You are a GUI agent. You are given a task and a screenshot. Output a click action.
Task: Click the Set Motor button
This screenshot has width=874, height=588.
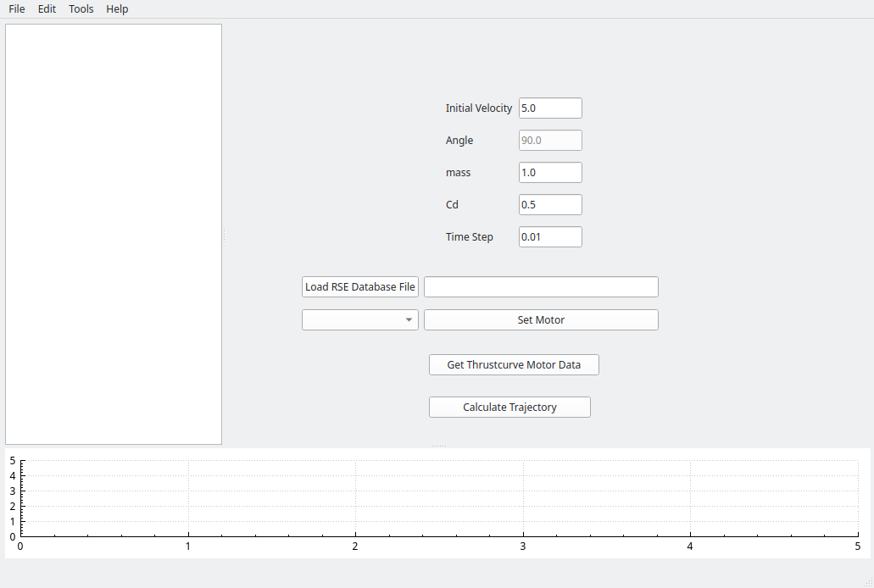pyautogui.click(x=540, y=320)
